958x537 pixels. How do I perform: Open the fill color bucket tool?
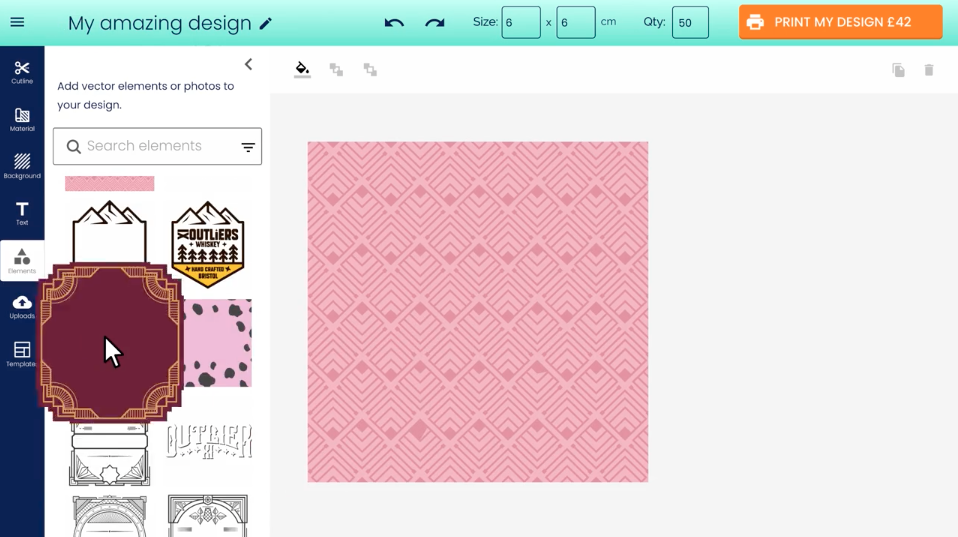(x=302, y=69)
